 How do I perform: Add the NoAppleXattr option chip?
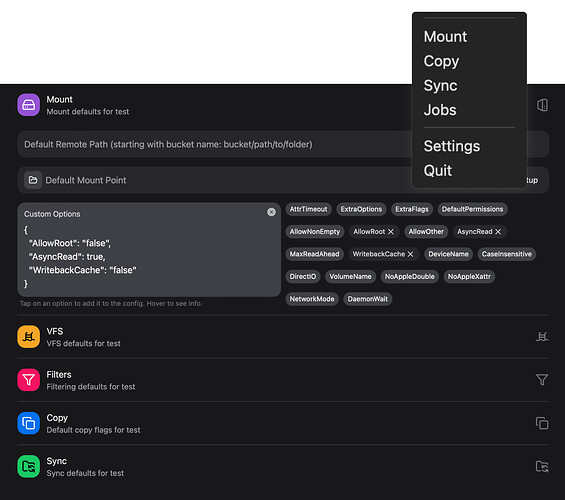pos(469,276)
